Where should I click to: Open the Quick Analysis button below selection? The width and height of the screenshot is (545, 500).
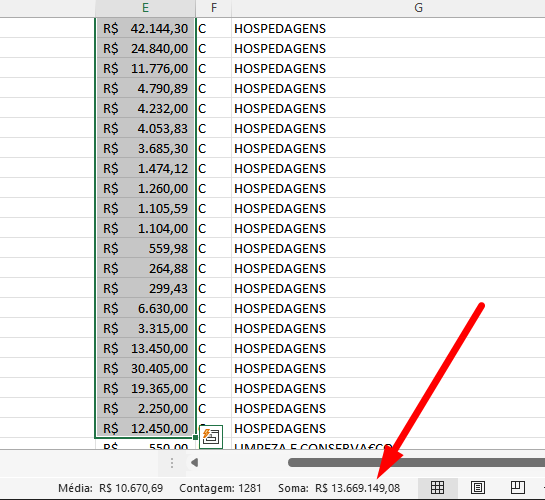click(x=211, y=437)
